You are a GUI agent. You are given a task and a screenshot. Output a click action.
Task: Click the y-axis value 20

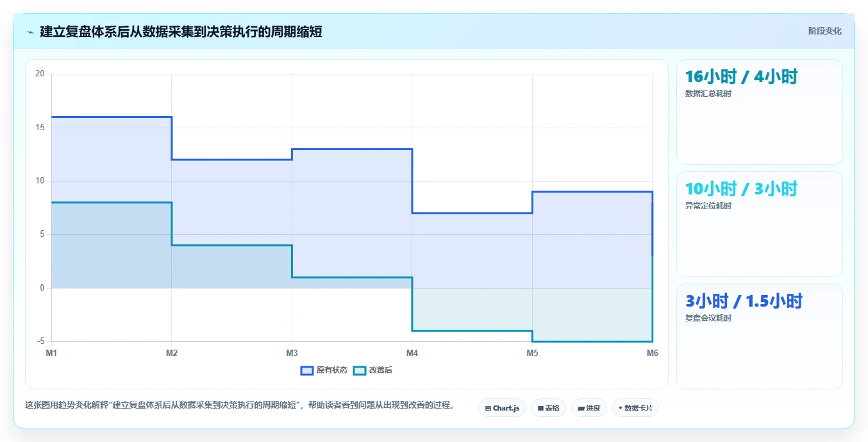click(x=40, y=74)
